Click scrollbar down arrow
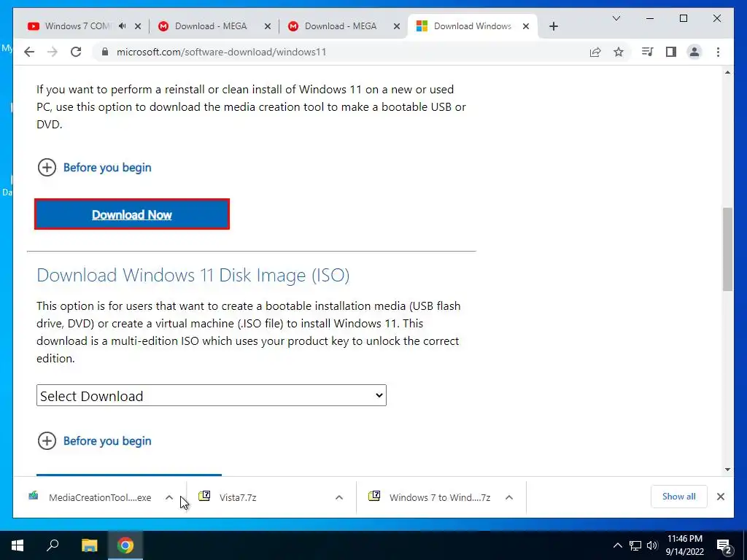Image resolution: width=747 pixels, height=560 pixels. [727, 470]
